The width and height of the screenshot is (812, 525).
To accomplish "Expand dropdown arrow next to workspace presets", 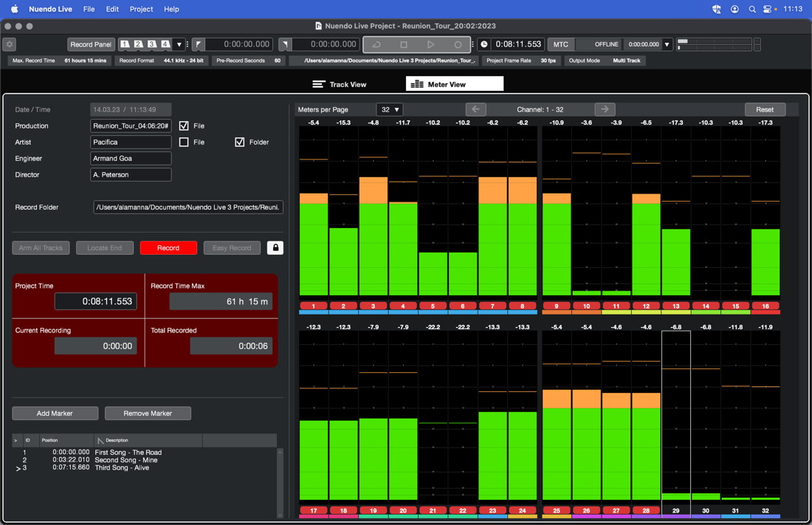I will coord(179,44).
